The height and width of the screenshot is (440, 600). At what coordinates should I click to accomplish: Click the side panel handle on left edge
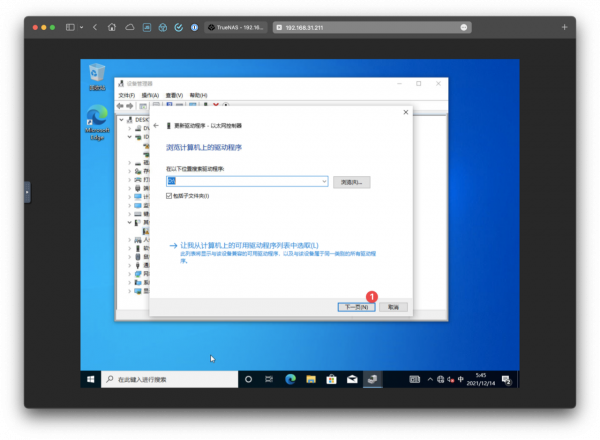pos(27,192)
